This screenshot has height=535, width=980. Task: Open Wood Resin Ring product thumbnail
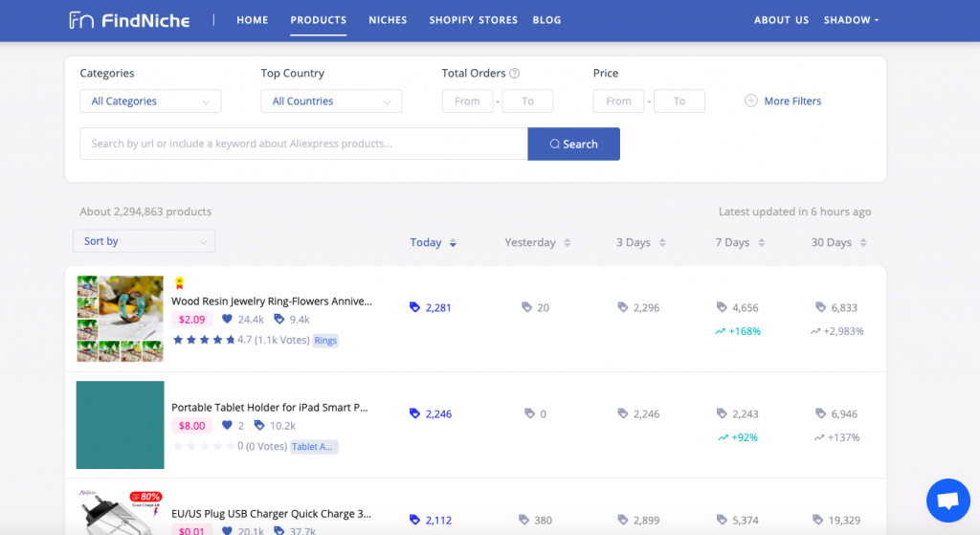click(120, 319)
